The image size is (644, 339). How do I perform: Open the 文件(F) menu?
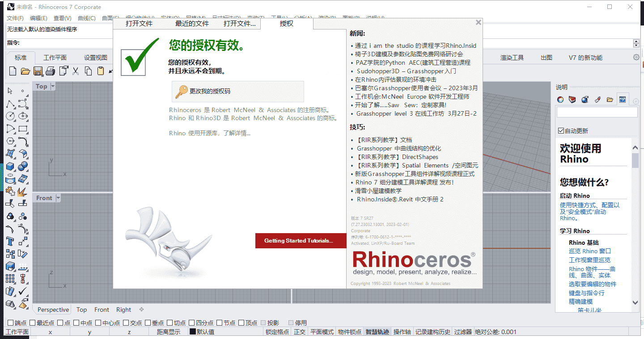15,18
